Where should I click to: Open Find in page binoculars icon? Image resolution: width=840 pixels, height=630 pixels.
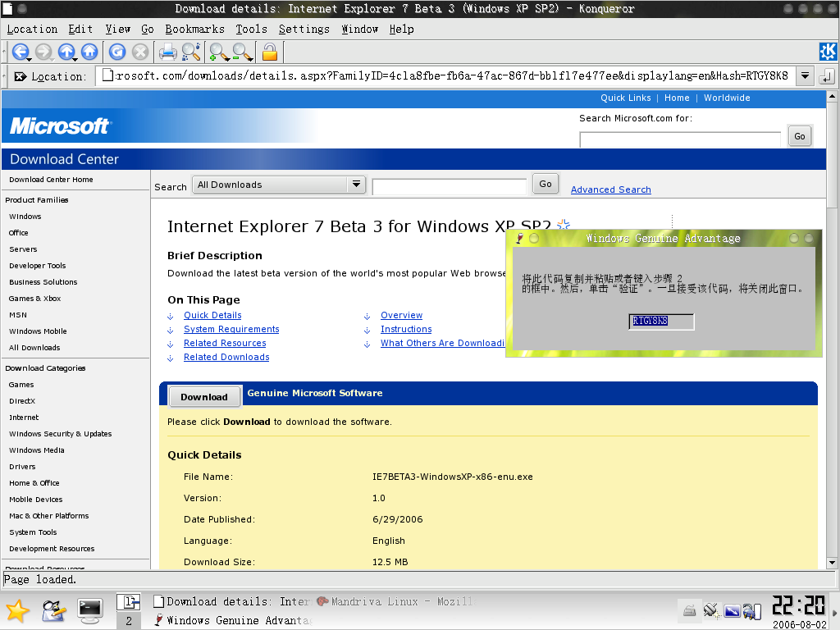tap(191, 52)
